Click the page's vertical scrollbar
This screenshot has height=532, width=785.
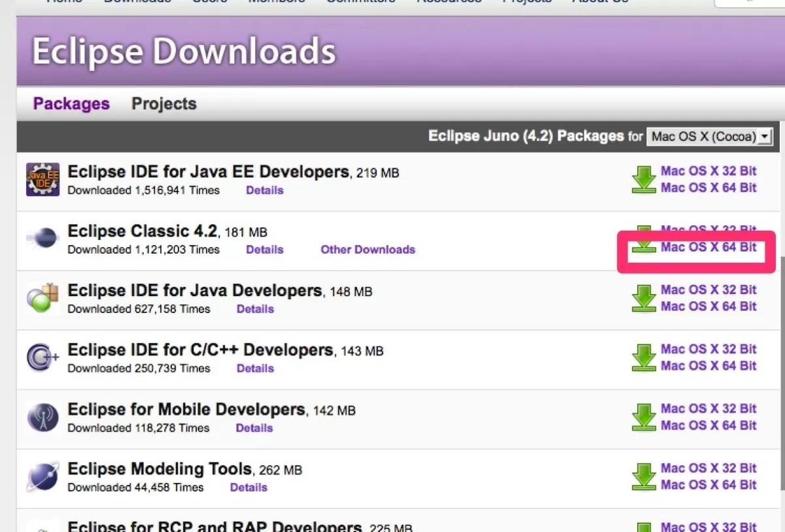tap(782, 373)
